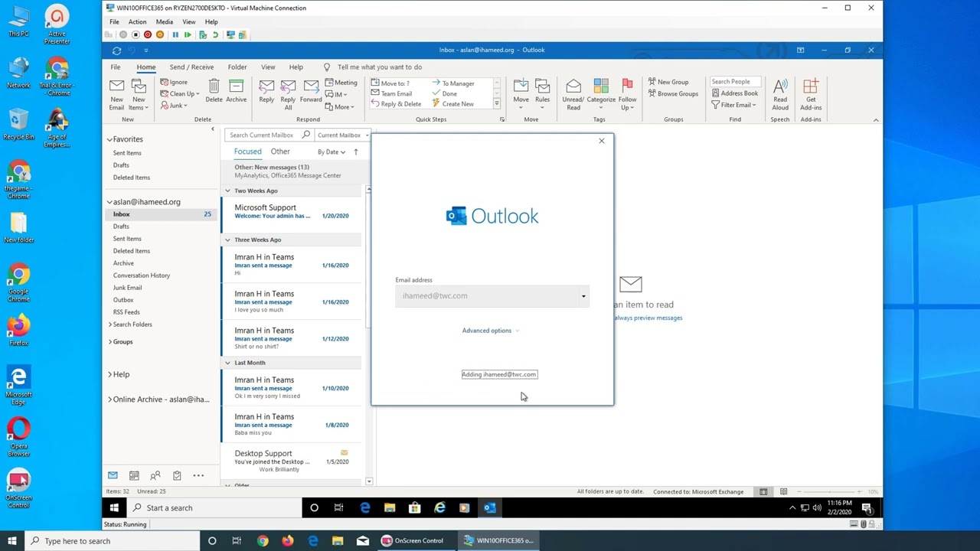Open Outlook File tab
This screenshot has height=551, width=980.
(x=115, y=67)
